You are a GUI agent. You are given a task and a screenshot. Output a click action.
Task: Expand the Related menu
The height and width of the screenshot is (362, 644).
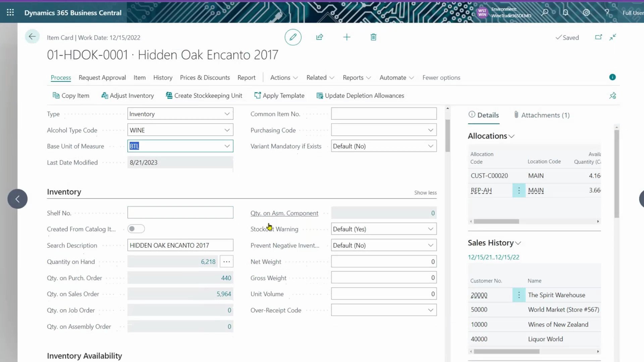(x=320, y=78)
